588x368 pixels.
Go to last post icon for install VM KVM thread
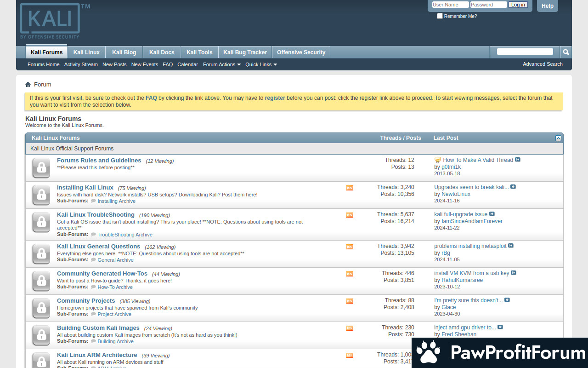pos(514,273)
